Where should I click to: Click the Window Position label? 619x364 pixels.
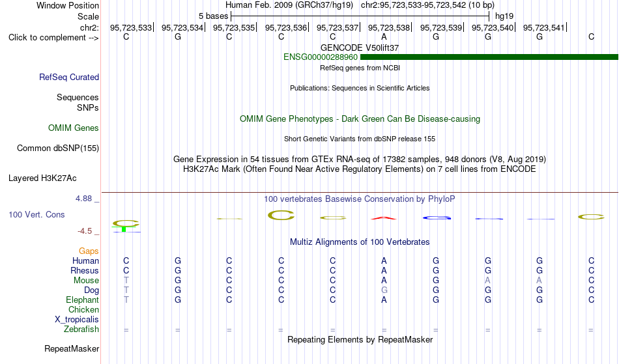click(68, 5)
